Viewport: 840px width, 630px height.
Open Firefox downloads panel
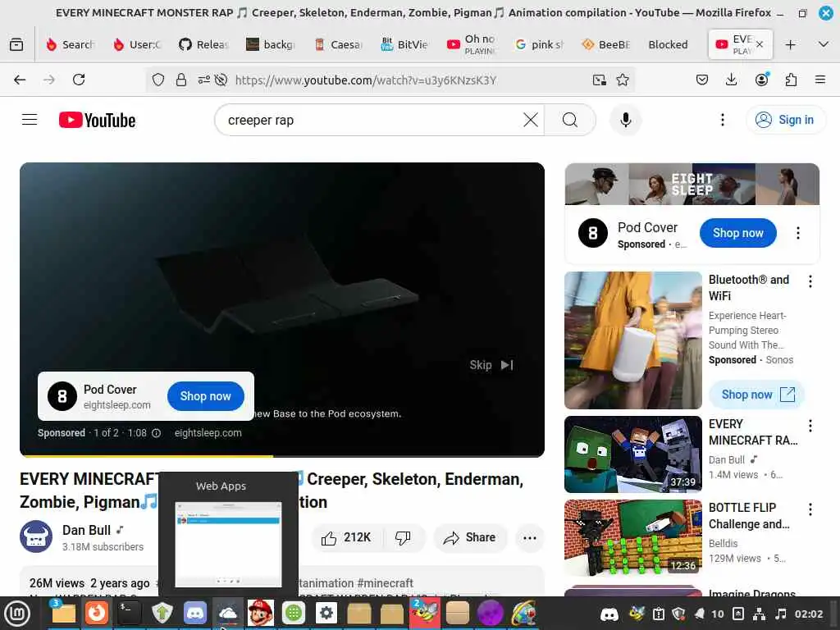[x=731, y=80]
